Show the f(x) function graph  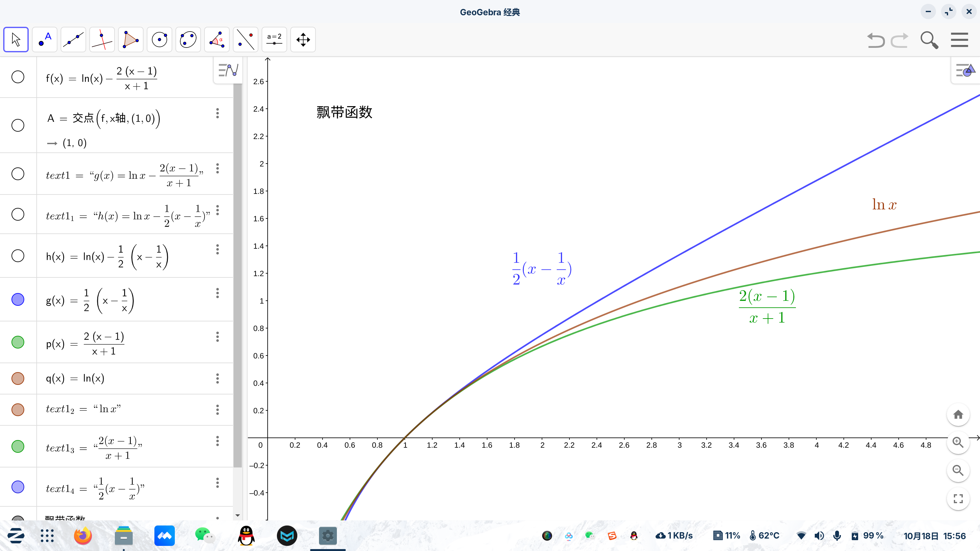click(x=18, y=77)
